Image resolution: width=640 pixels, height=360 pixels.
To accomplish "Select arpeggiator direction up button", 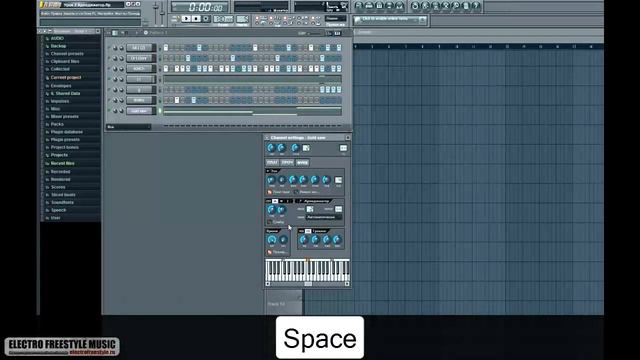I will [275, 201].
